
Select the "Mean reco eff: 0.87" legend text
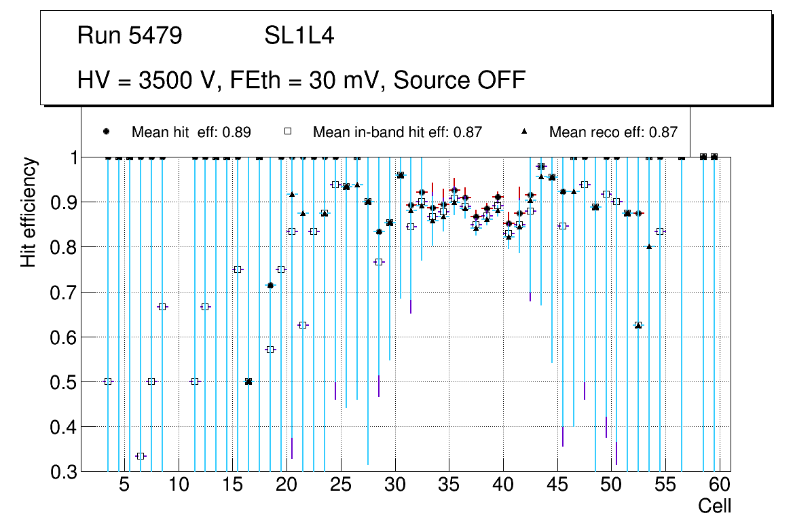pos(613,132)
